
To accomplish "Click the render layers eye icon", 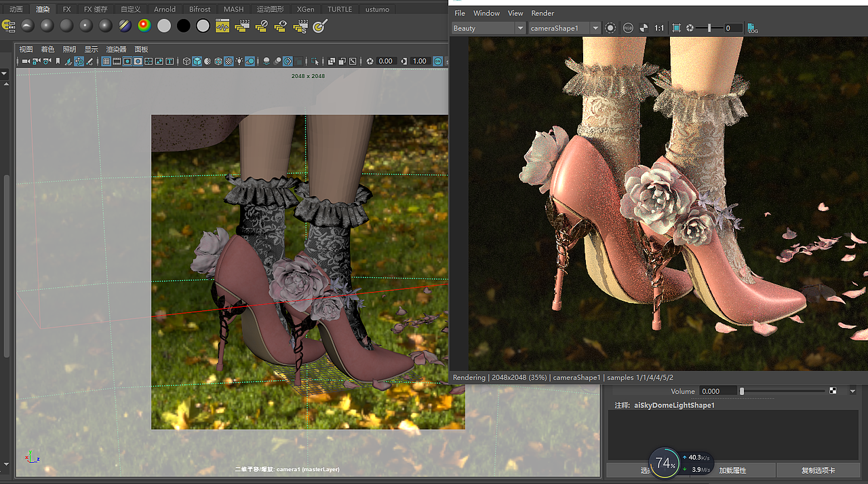I will [x=281, y=26].
